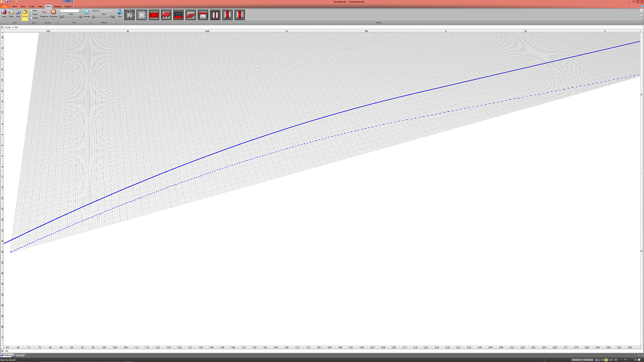Open the Filter tool in the ribbon

tap(119, 13)
